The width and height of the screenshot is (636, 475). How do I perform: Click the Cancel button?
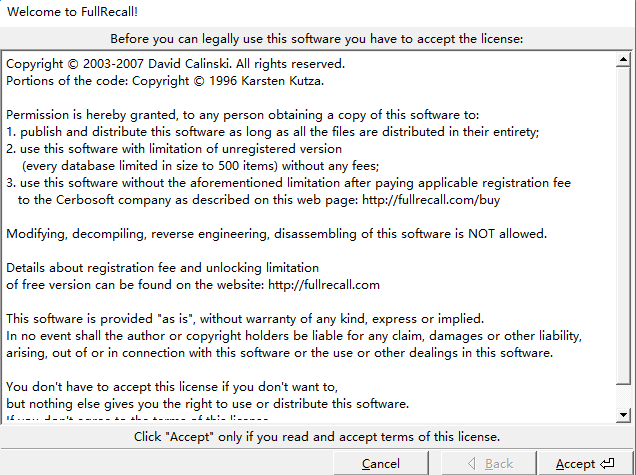point(380,463)
